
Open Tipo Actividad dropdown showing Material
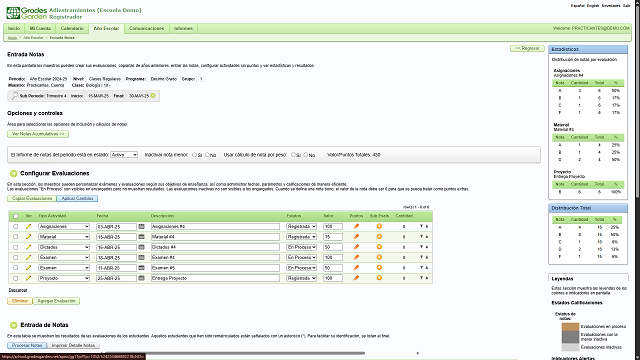point(64,237)
